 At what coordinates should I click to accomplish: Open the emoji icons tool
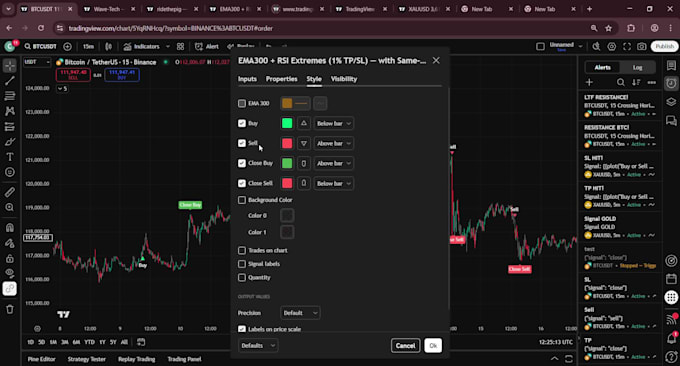[x=10, y=172]
